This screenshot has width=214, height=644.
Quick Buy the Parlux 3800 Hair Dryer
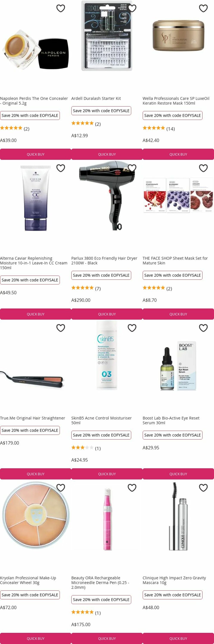click(x=107, y=314)
